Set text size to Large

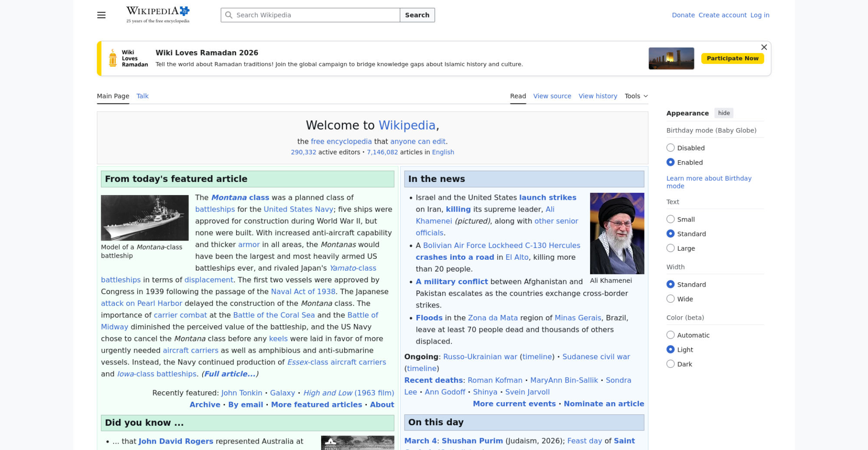[671, 248]
